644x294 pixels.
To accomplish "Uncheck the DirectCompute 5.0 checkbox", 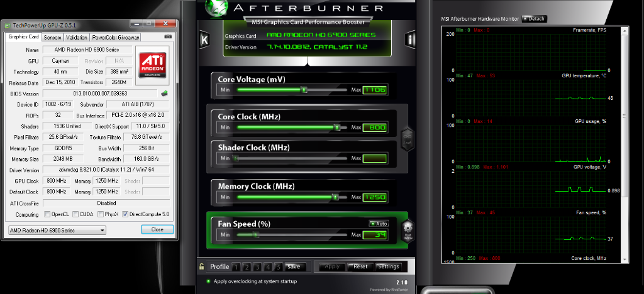I will pos(125,214).
